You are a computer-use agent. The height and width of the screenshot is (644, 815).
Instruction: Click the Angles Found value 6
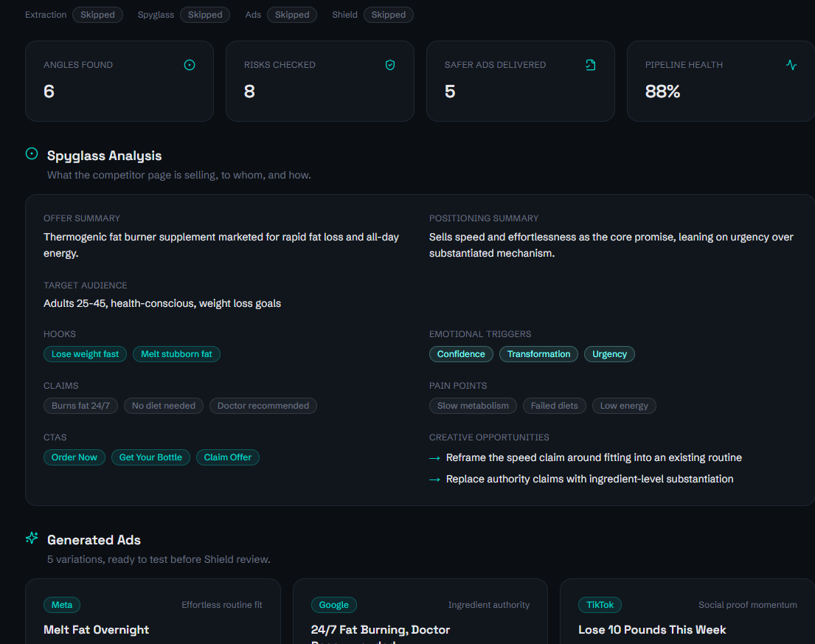[49, 91]
